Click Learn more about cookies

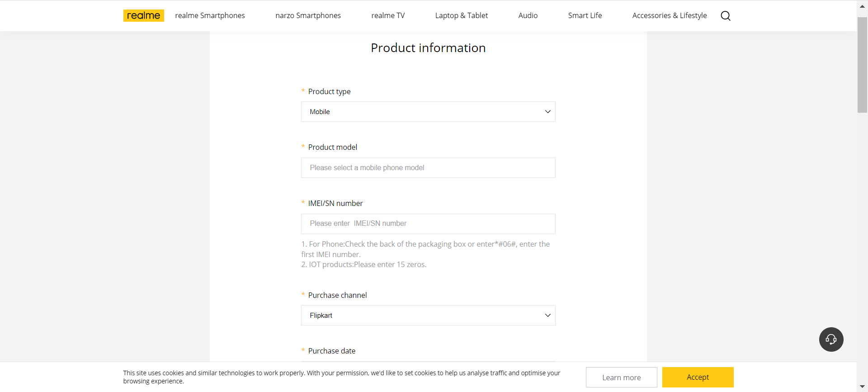coord(621,377)
